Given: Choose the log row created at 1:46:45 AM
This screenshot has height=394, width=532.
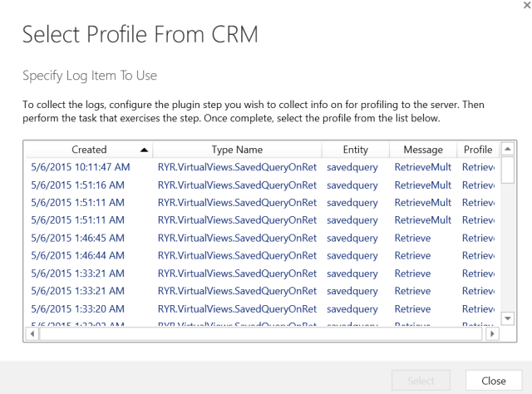Looking at the screenshot, I should pyautogui.click(x=77, y=238).
